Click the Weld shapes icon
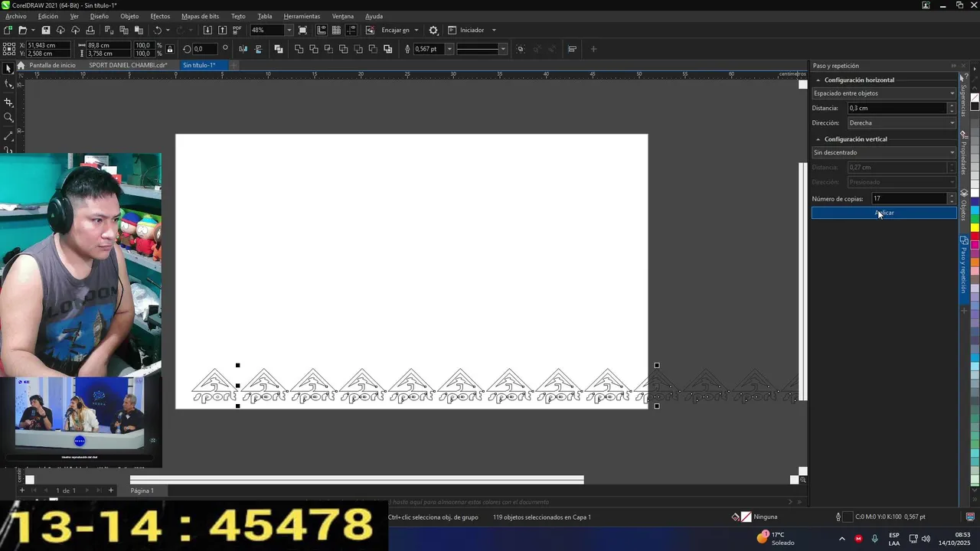This screenshot has width=980, height=551. (x=299, y=49)
